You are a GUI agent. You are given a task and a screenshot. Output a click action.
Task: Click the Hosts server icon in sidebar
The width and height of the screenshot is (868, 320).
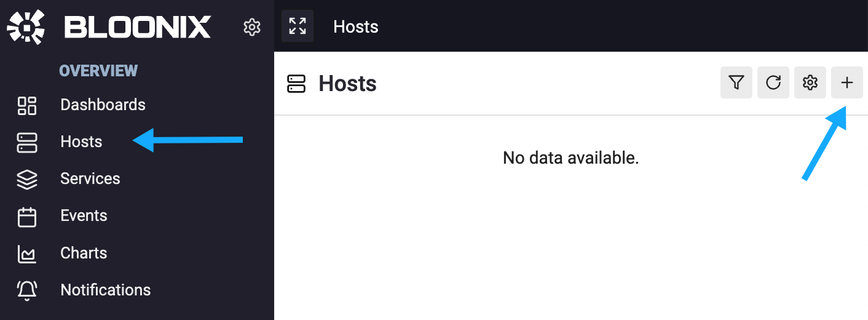pyautogui.click(x=27, y=142)
